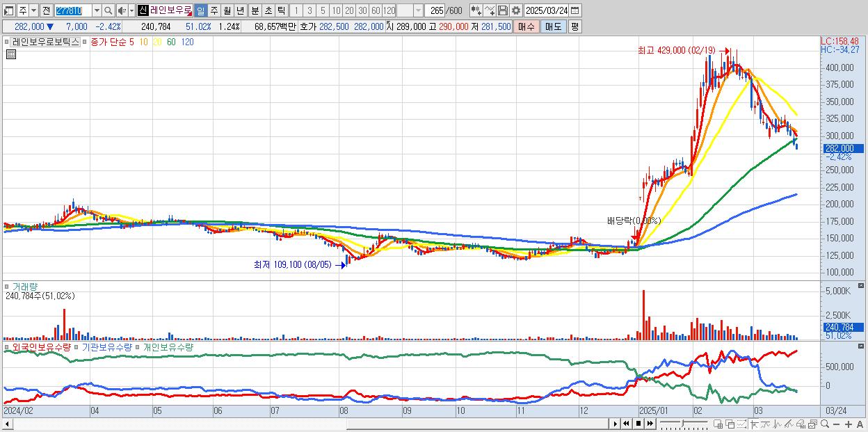The width and height of the screenshot is (868, 432).
Task: Click the zoom slider at chart bottom
Action: pos(684,424)
